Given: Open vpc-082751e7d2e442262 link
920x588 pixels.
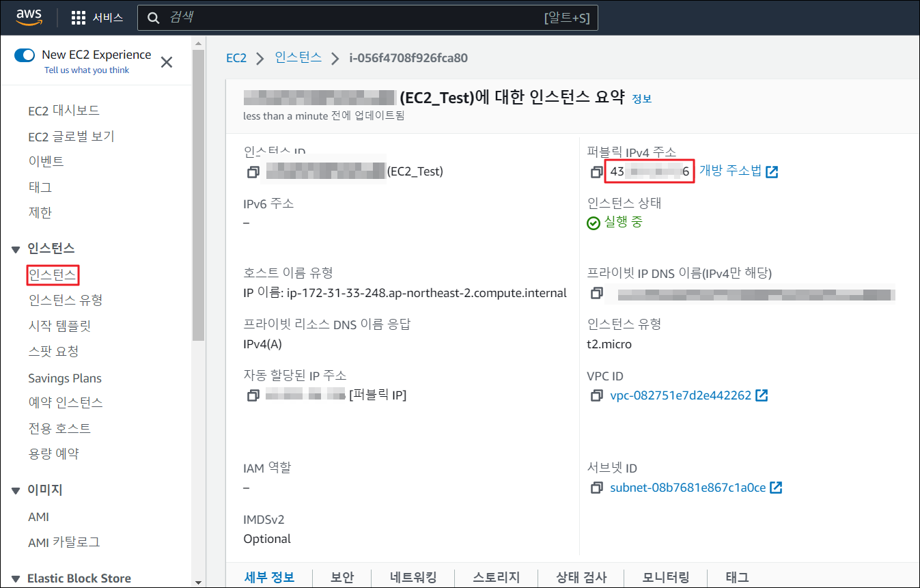Looking at the screenshot, I should (680, 396).
